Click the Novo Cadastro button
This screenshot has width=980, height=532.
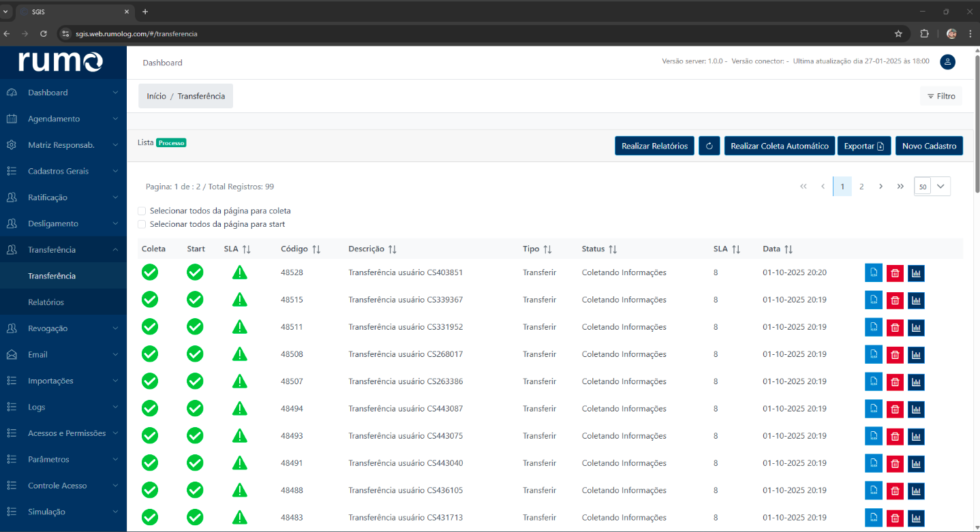[929, 146]
